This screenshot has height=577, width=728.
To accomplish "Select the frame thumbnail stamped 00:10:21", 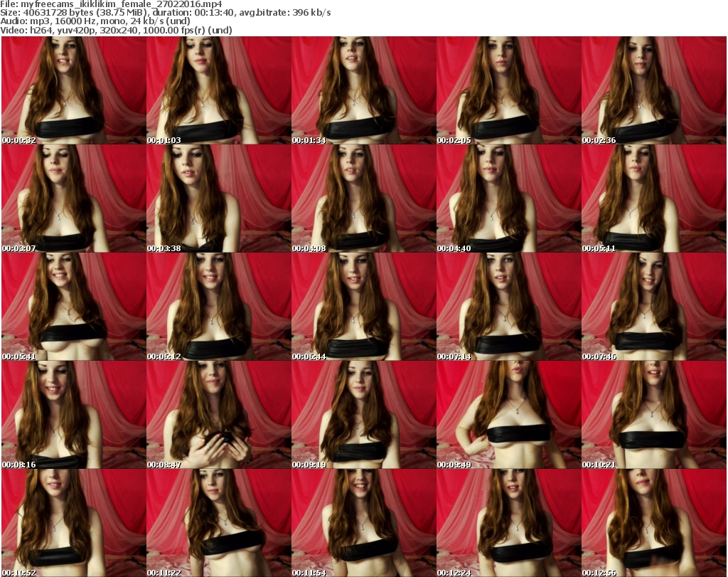I will click(654, 414).
